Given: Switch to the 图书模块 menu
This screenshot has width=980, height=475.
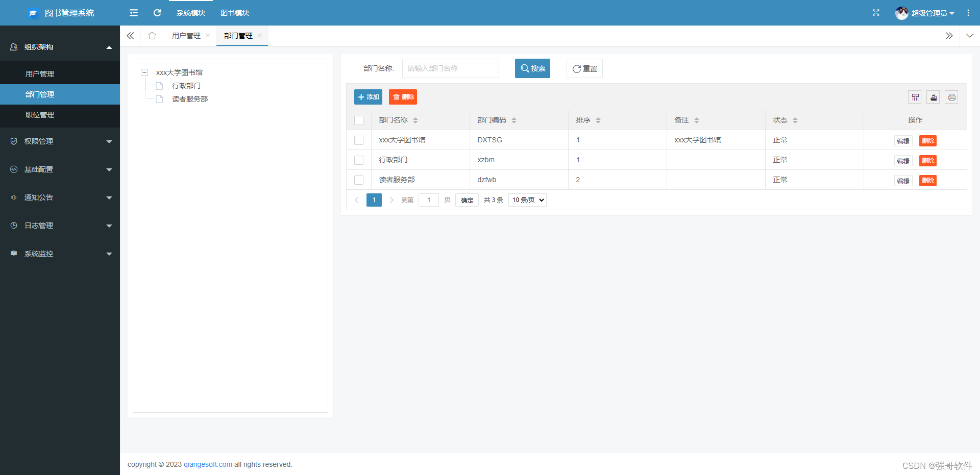Looking at the screenshot, I should coord(235,13).
